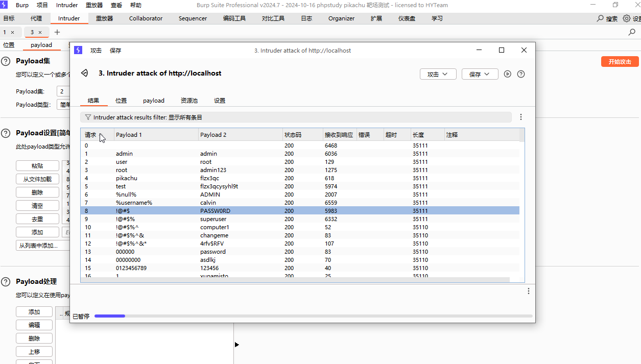Select result row with payload pikachu
This screenshot has width=641, height=364.
[x=127, y=178]
